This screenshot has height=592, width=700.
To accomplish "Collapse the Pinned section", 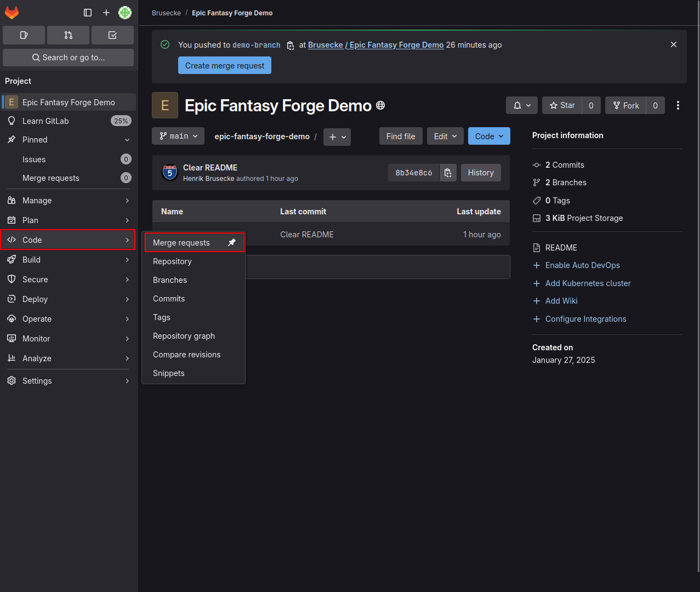I will 69,140.
